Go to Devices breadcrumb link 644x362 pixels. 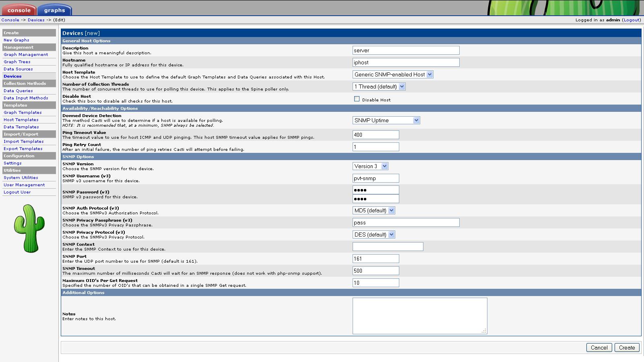pyautogui.click(x=36, y=20)
